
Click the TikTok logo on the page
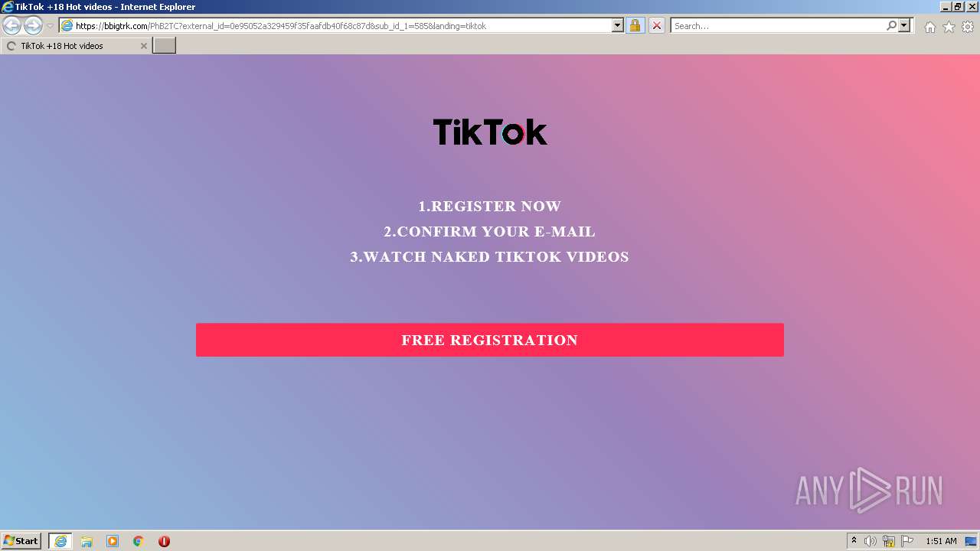490,132
